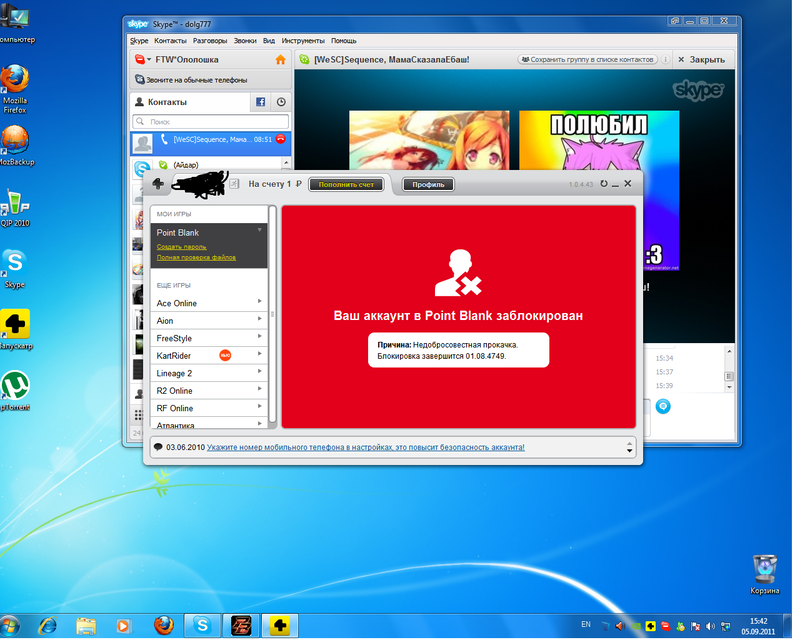Open the Facebook tab in Skype contacts
This screenshot has width=800, height=640.
[260, 102]
